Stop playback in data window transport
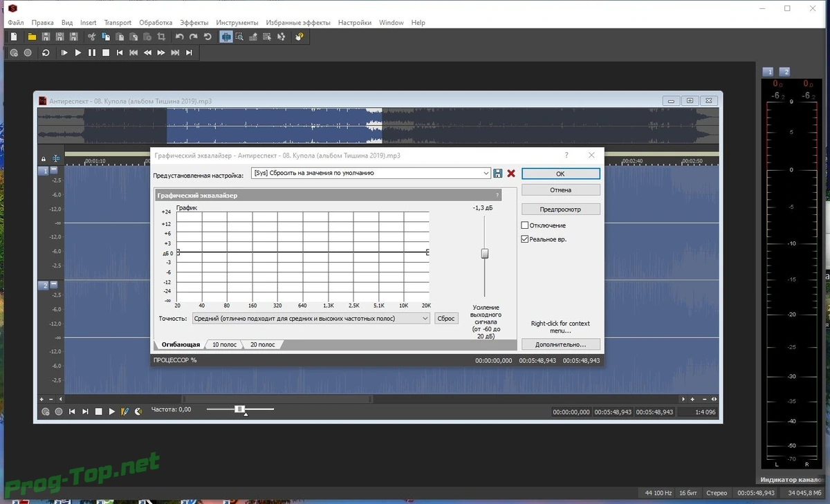Viewport: 830px width, 504px height. pos(99,411)
